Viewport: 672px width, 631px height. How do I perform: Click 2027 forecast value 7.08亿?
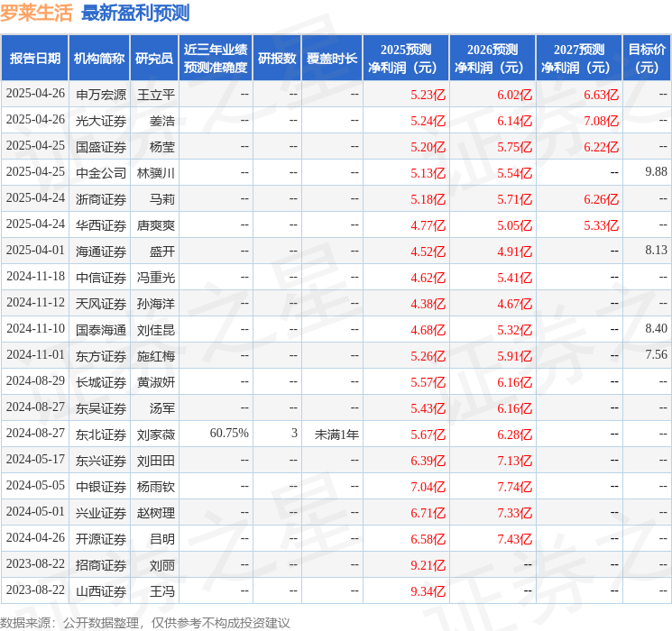pyautogui.click(x=602, y=121)
